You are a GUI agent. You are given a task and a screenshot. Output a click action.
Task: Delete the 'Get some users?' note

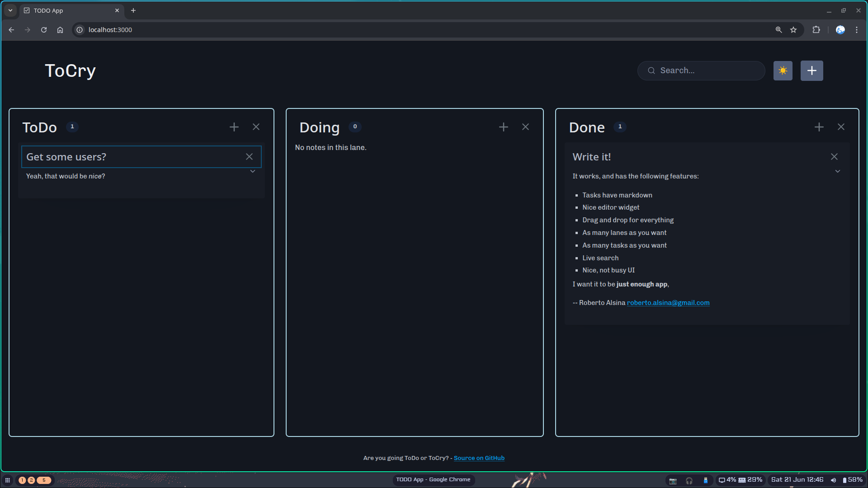249,157
